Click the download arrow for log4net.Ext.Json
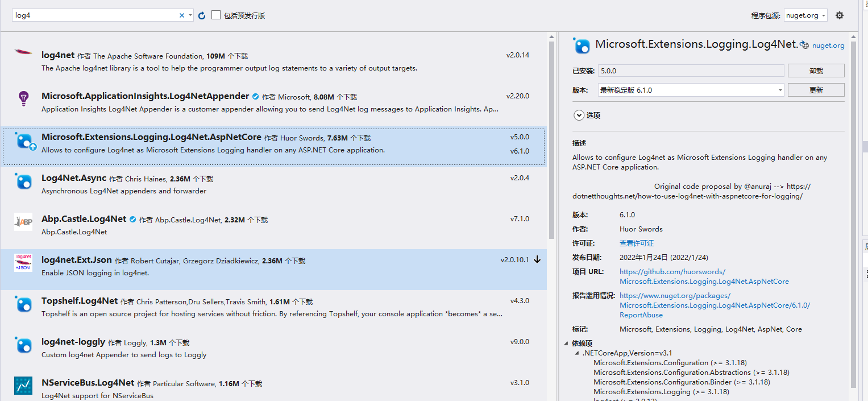This screenshot has height=401, width=868. tap(537, 260)
